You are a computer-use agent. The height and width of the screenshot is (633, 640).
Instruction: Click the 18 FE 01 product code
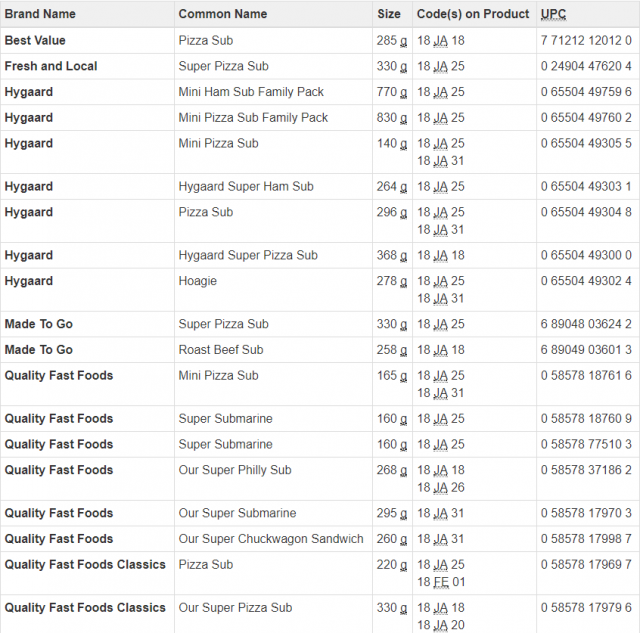click(x=441, y=582)
